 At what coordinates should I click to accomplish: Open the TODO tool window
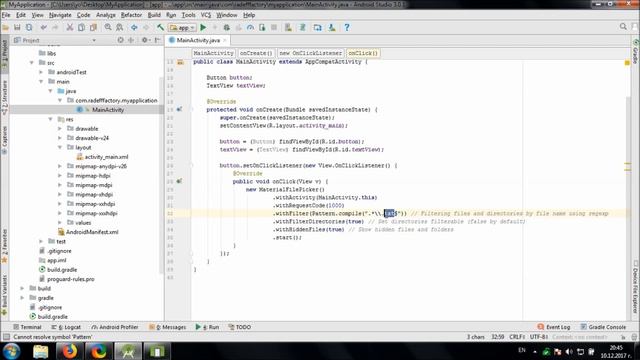click(x=240, y=327)
